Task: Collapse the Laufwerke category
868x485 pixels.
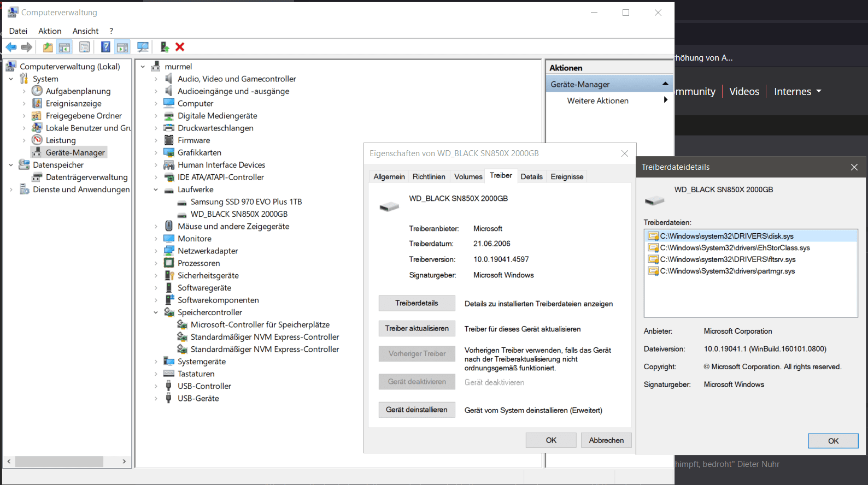Action: [x=156, y=190]
